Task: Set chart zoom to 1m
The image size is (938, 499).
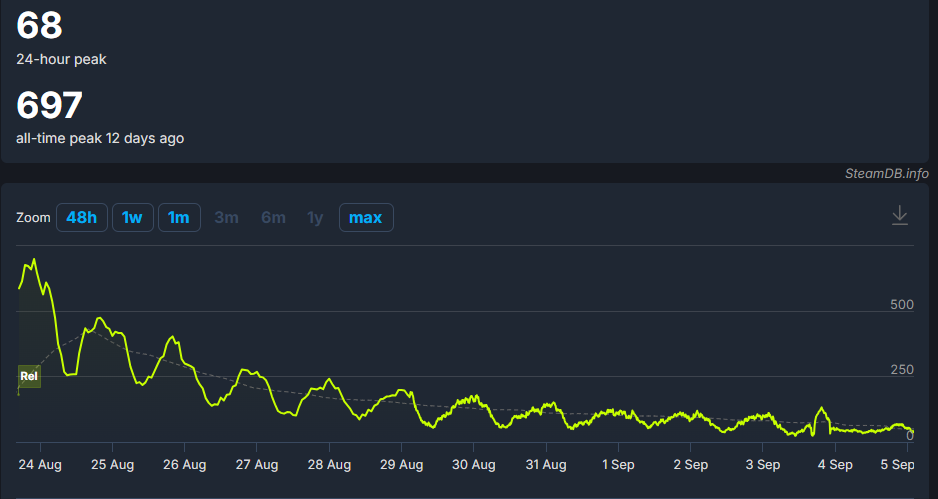Action: tap(179, 217)
